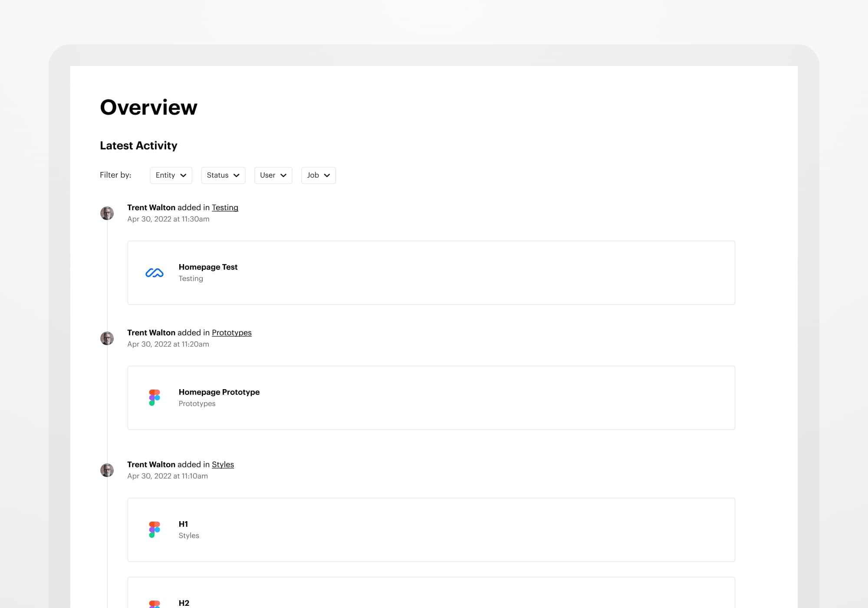Click the blue logo icon on Homepage Test card
The height and width of the screenshot is (608, 868).
[154, 273]
